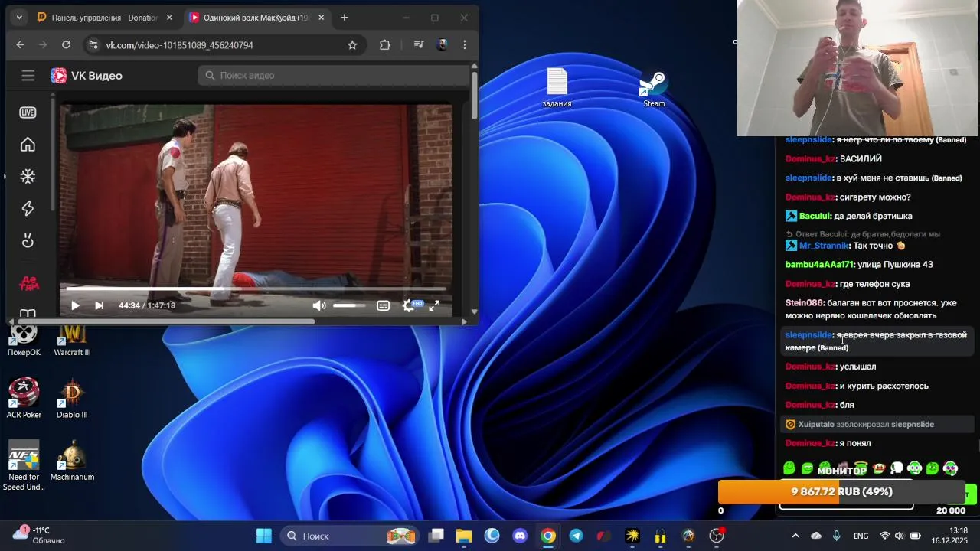Screen dimensions: 980x551
Task: Open the snowflake section in VK sidebar
Action: [x=28, y=177]
